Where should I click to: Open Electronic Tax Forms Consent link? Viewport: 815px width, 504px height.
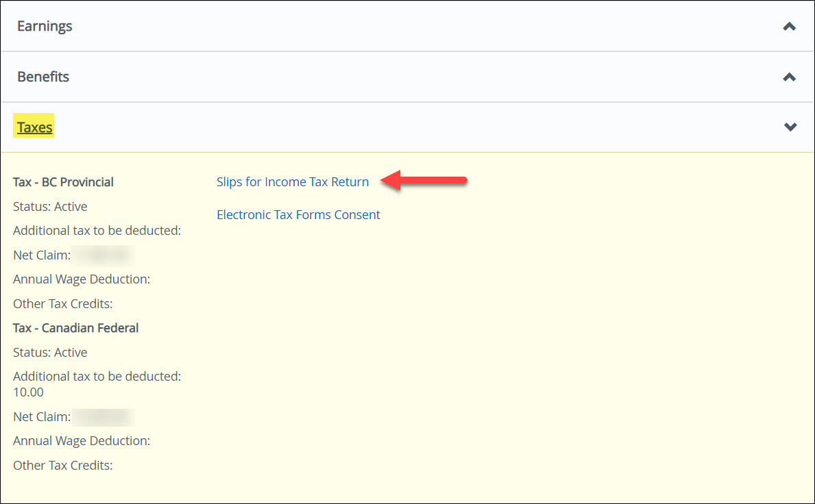click(x=298, y=215)
